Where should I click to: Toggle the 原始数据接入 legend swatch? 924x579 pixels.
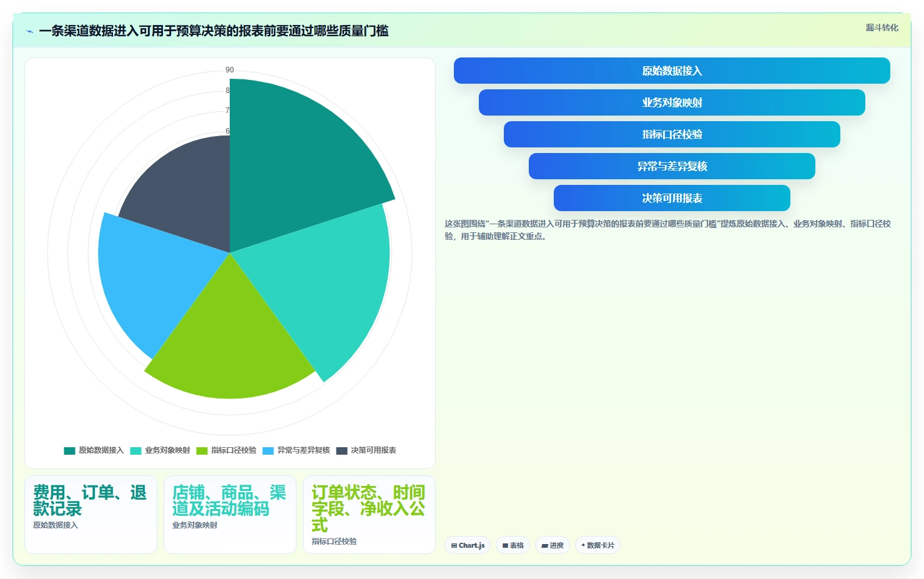click(69, 450)
